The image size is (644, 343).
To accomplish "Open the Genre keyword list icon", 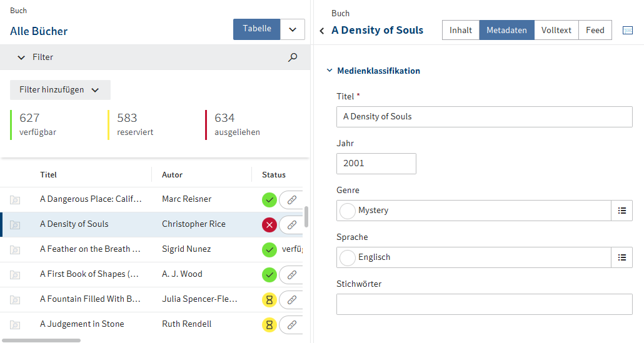I will point(621,211).
